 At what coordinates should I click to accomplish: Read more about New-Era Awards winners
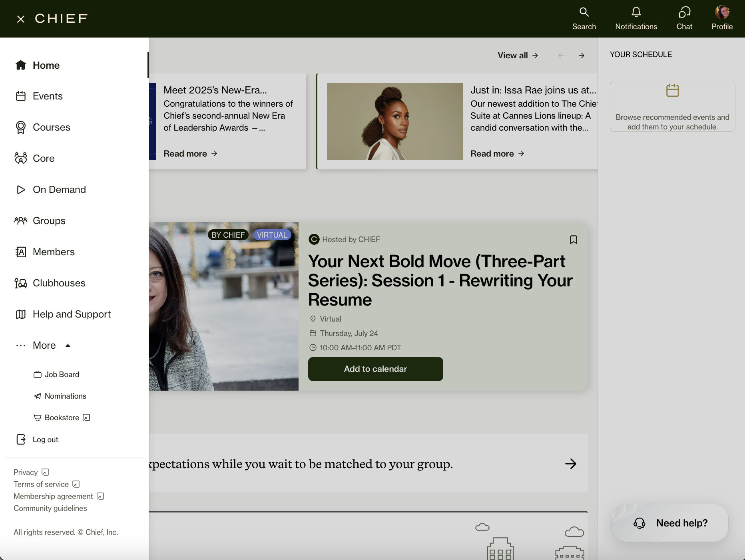click(190, 154)
